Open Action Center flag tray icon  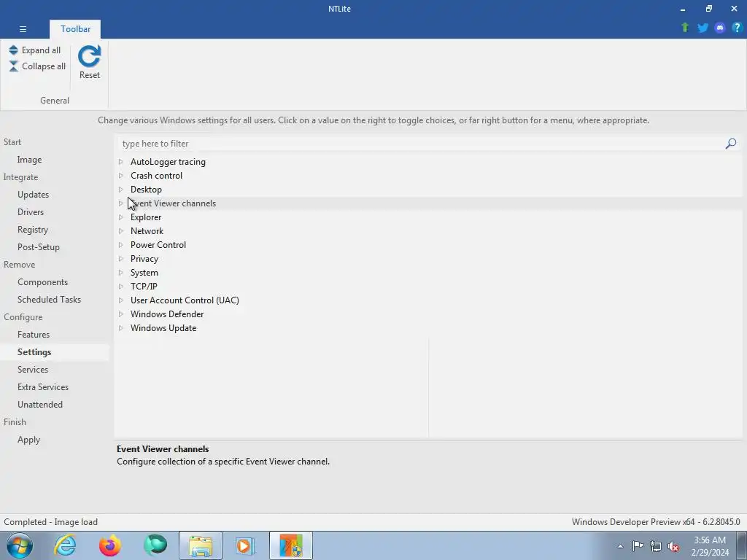(x=638, y=545)
